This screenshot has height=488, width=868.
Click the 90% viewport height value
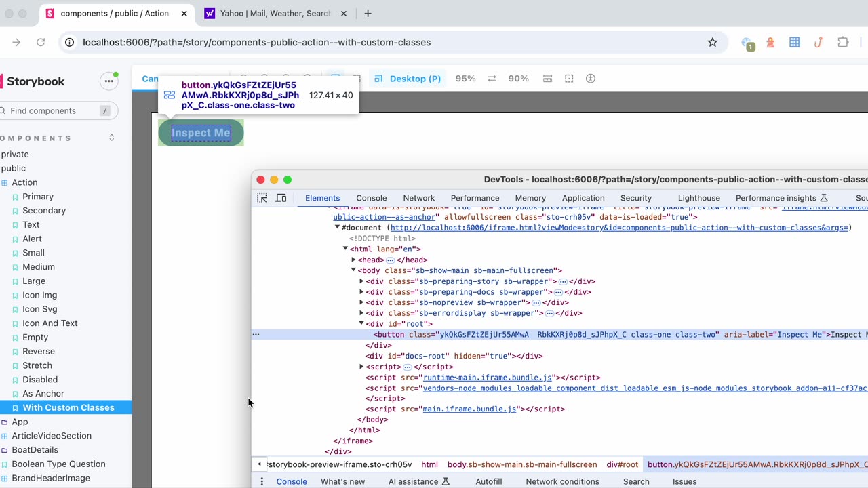[519, 79]
